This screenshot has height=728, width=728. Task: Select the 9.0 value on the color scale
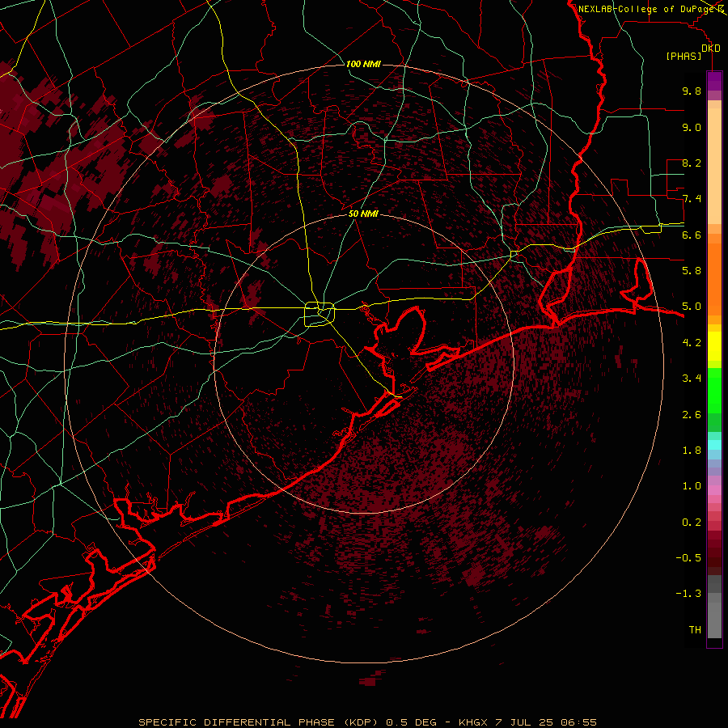(x=692, y=127)
